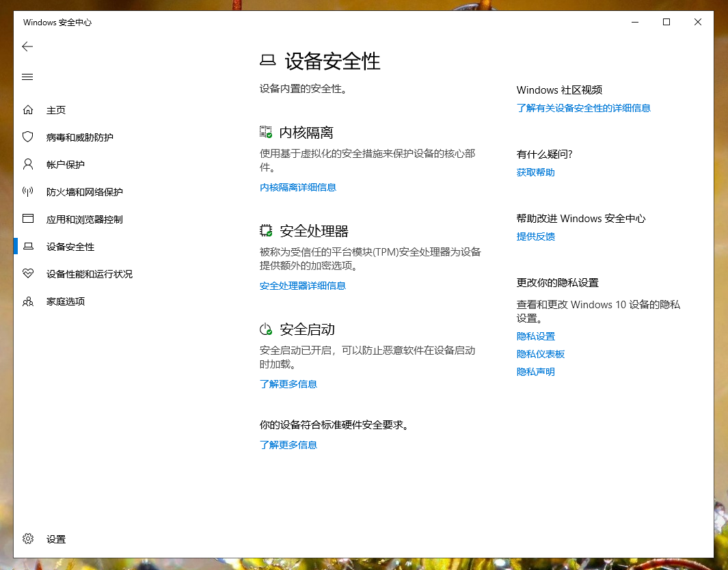Select 帐户保护 in the sidebar
The image size is (728, 570).
tap(66, 165)
